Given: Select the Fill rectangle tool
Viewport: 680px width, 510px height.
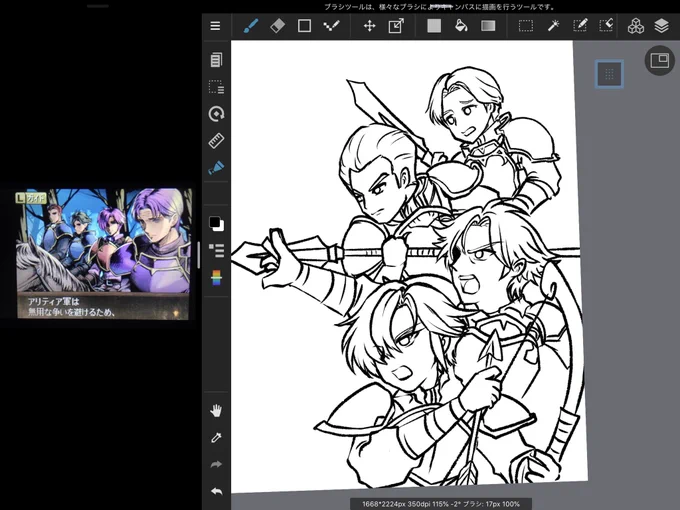Looking at the screenshot, I should point(434,26).
